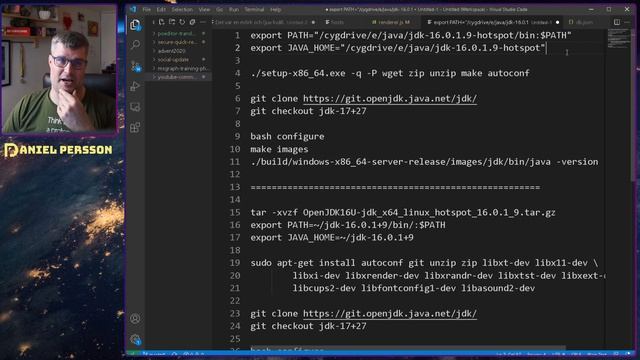Open the File menu
This screenshot has height=360, width=640.
click(147, 9)
